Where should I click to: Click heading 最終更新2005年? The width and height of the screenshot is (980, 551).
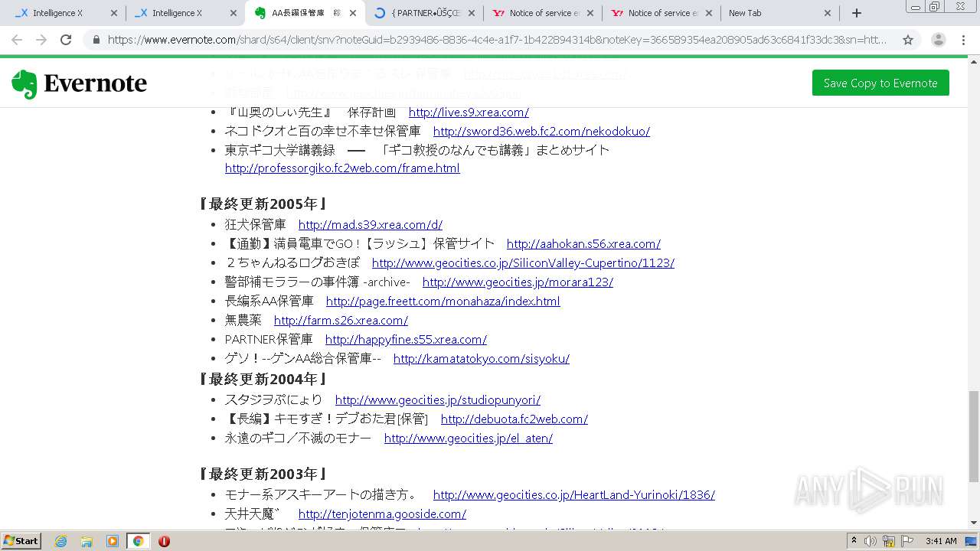tap(263, 204)
